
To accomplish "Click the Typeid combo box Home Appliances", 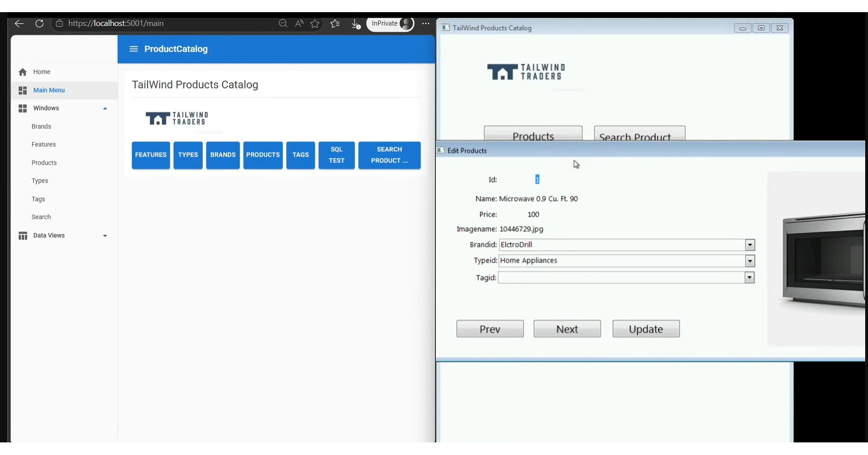I will (627, 261).
